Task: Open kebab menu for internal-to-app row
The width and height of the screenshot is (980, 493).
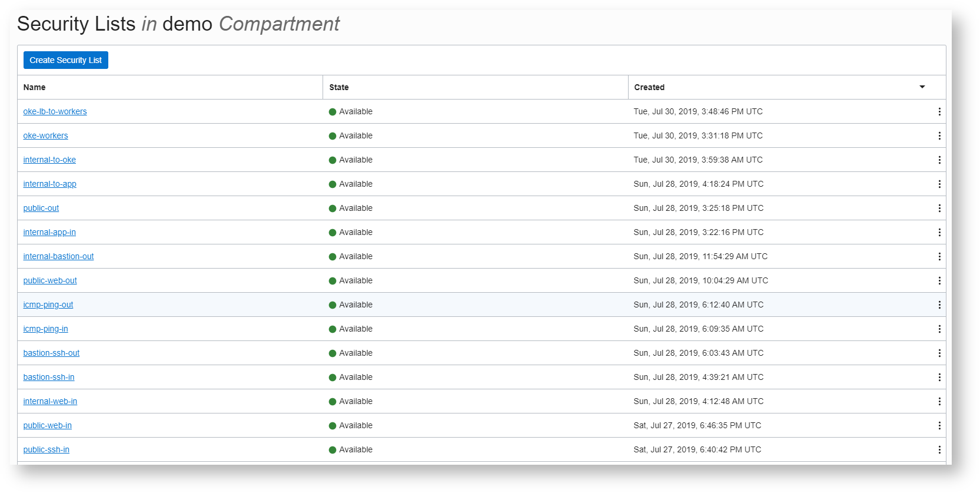Action: [x=939, y=184]
